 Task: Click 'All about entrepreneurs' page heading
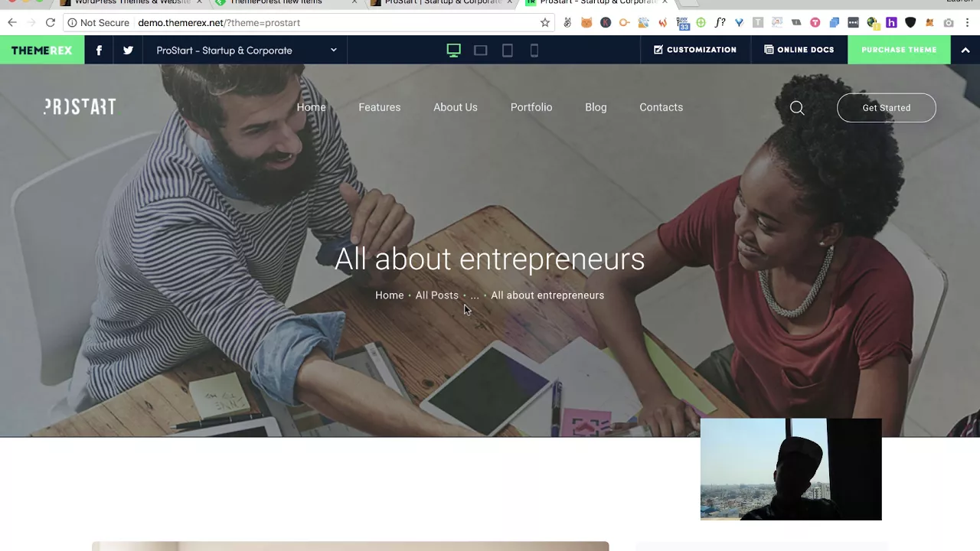(489, 259)
